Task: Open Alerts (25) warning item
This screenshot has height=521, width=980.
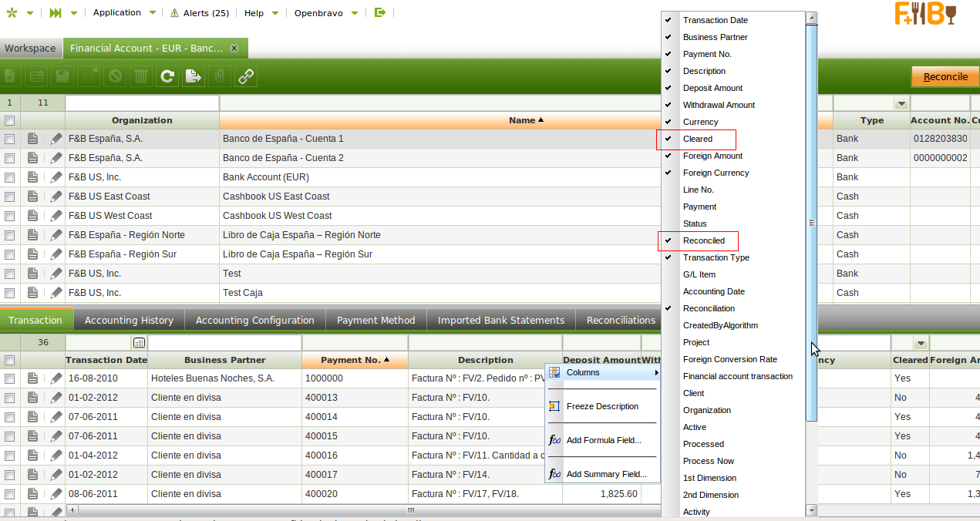Action: coord(199,13)
